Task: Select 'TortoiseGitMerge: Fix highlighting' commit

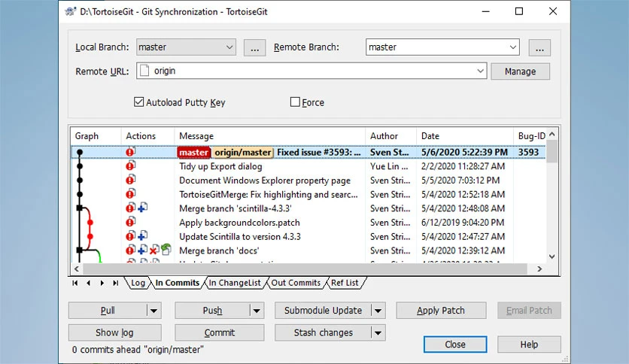Action: point(308,195)
